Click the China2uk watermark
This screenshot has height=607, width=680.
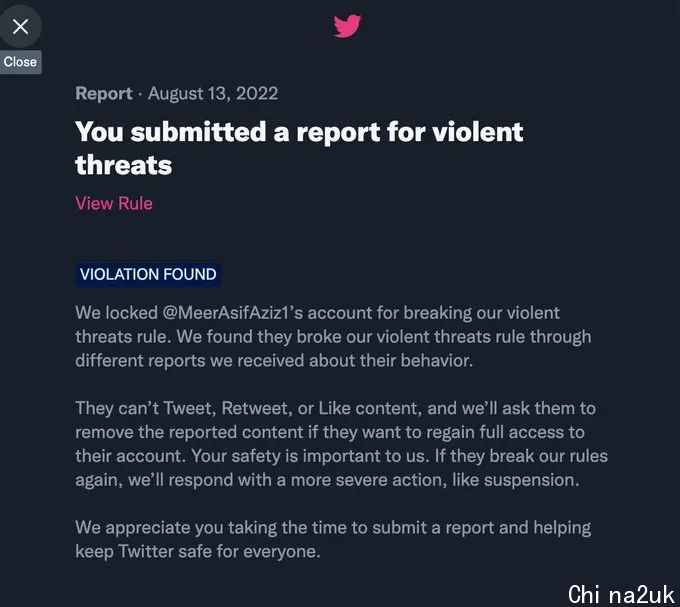(x=621, y=594)
